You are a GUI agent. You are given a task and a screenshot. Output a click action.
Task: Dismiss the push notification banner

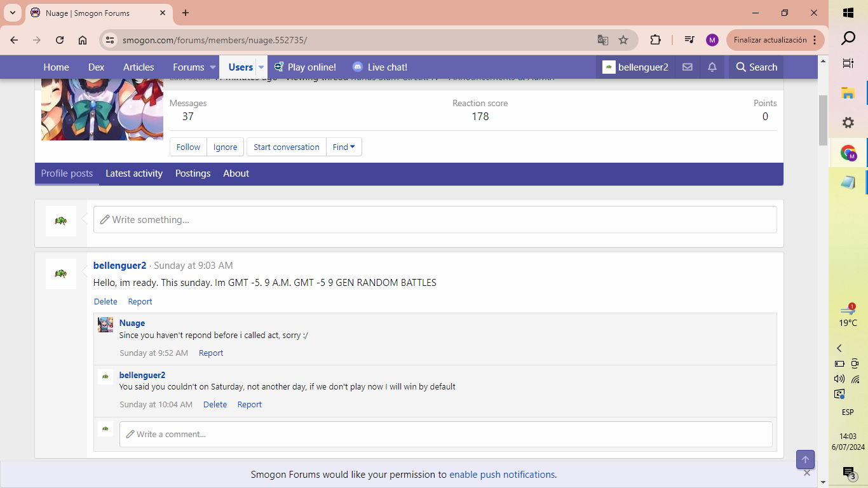point(806,473)
